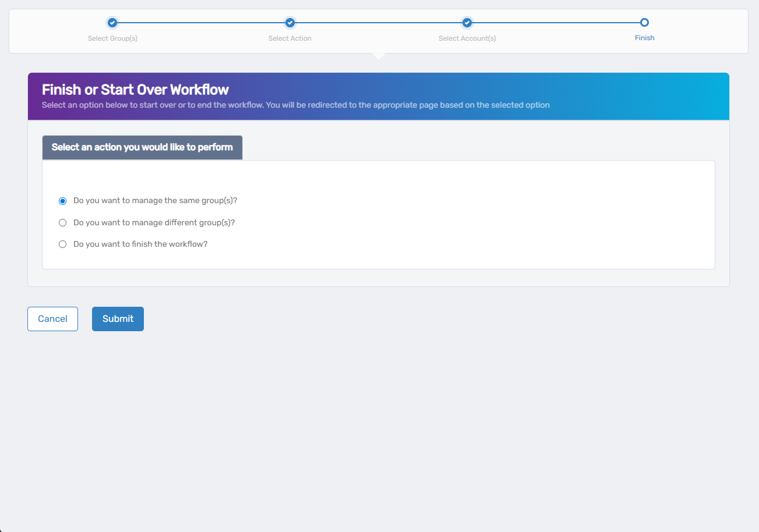The width and height of the screenshot is (759, 532).
Task: Click the unfilled Finish progress marker
Action: [644, 23]
